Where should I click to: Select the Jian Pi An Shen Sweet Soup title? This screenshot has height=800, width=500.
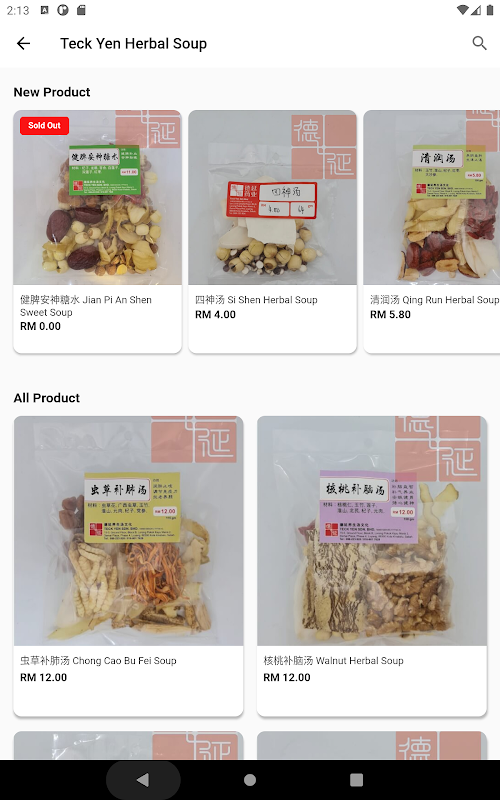(86, 306)
